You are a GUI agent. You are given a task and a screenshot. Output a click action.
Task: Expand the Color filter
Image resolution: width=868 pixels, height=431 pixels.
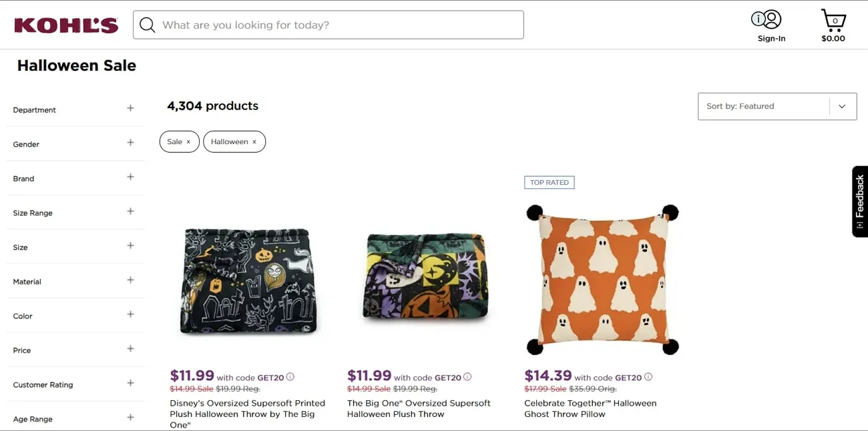click(x=130, y=315)
